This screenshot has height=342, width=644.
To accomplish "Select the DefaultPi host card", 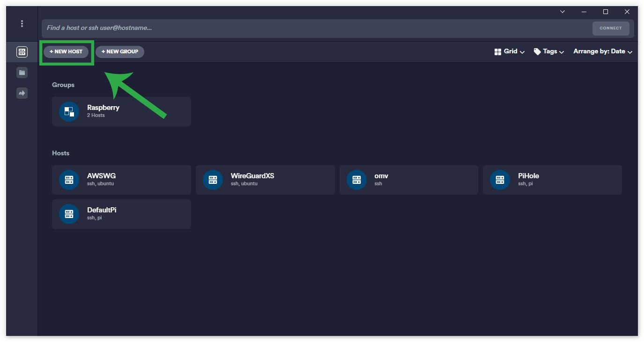I will coord(121,214).
